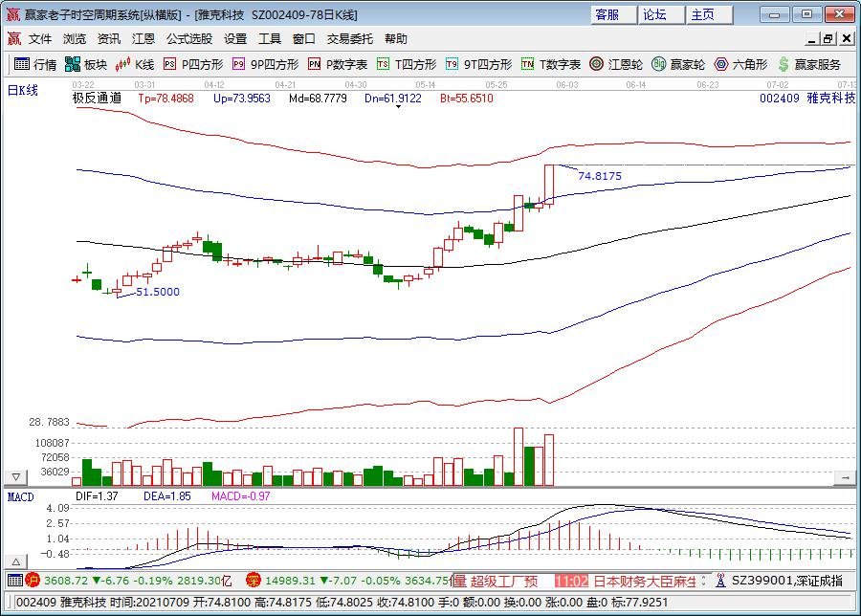Click the 06-03 date marker on the timeline

pos(567,85)
